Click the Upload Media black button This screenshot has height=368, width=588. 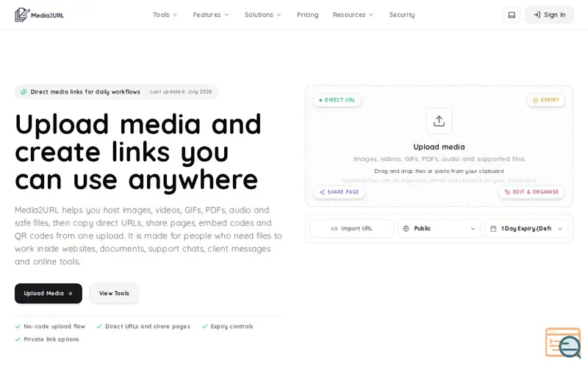49,293
